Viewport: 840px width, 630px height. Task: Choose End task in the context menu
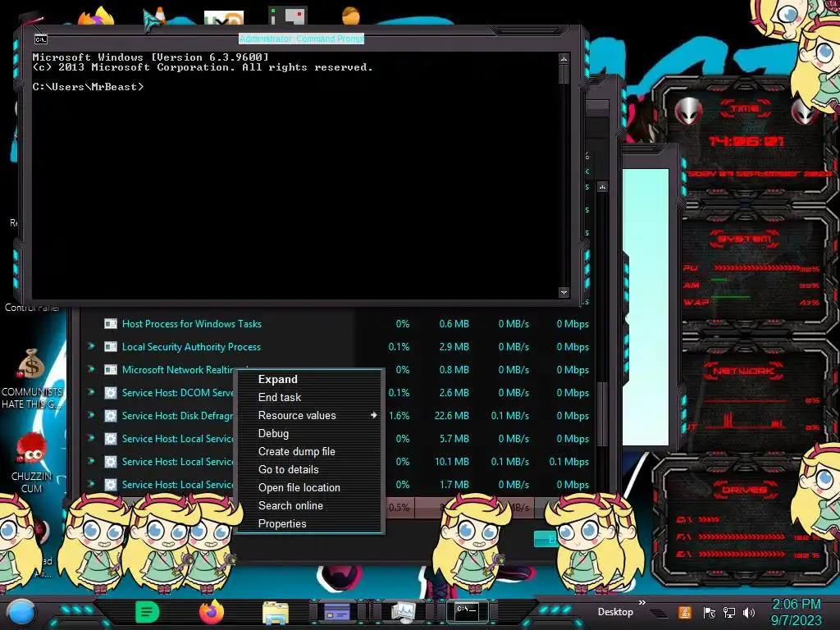(x=279, y=398)
